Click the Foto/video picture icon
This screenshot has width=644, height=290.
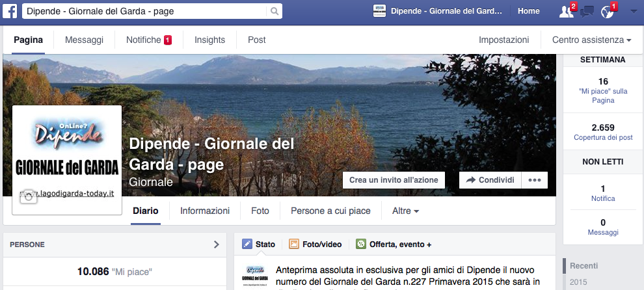[293, 244]
